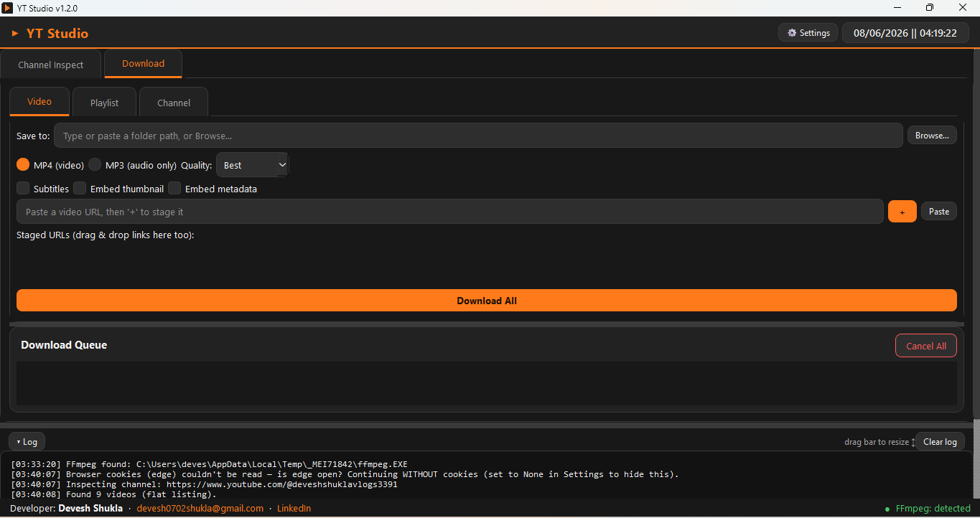The width and height of the screenshot is (980, 518).
Task: Click the Browse... button
Action: tap(932, 136)
